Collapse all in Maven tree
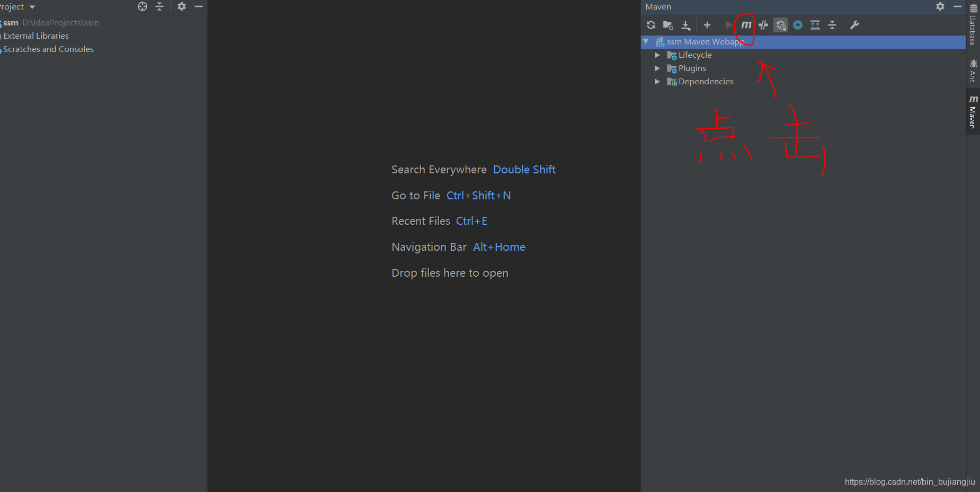Image resolution: width=980 pixels, height=492 pixels. coord(832,25)
